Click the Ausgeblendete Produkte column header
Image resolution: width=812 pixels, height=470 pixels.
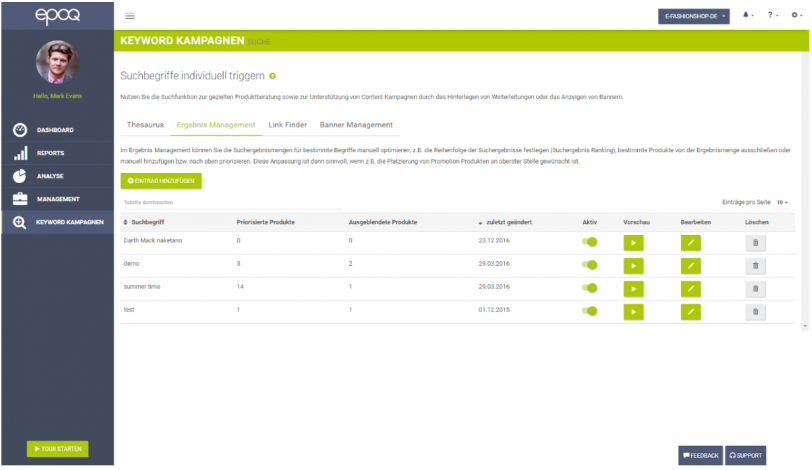point(383,222)
